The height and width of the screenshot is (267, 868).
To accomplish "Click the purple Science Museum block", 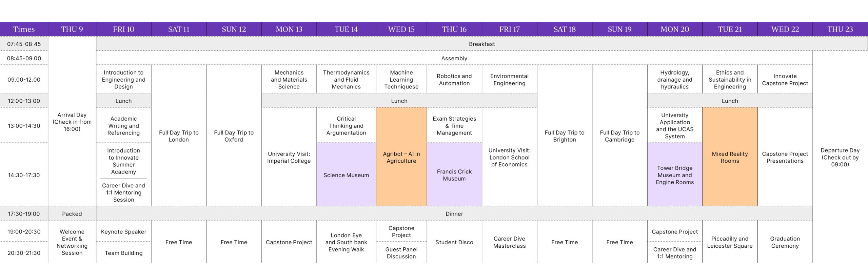I will 346,175.
